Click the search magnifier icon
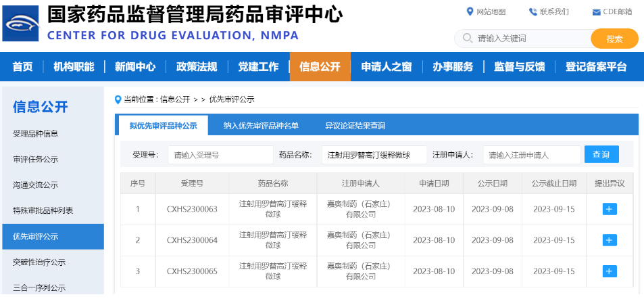Image resolution: width=644 pixels, height=301 pixels. point(468,39)
